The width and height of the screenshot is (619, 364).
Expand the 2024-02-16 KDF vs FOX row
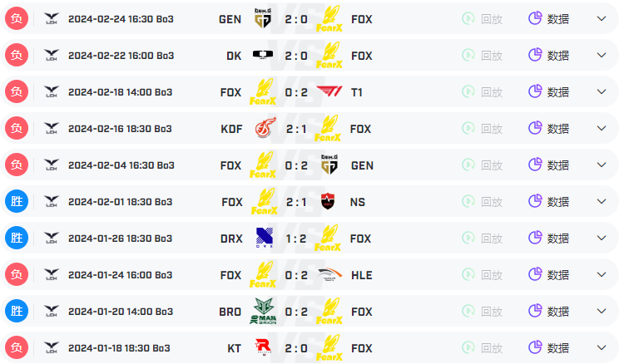602,128
